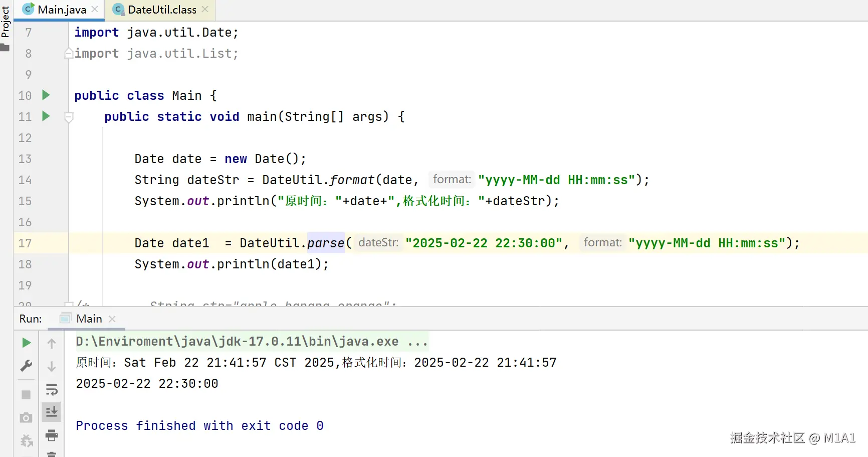The image size is (868, 457).
Task: Run class Main from gutter on line 10
Action: click(x=46, y=95)
